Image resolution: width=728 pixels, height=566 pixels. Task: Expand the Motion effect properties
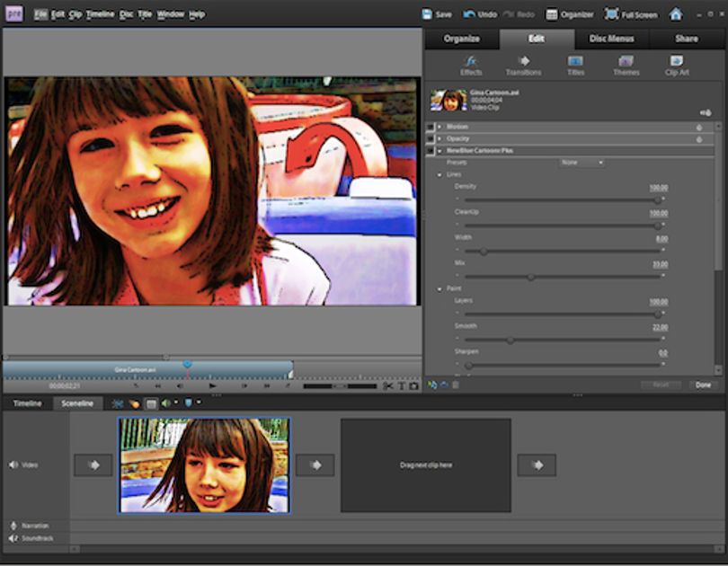tap(439, 127)
